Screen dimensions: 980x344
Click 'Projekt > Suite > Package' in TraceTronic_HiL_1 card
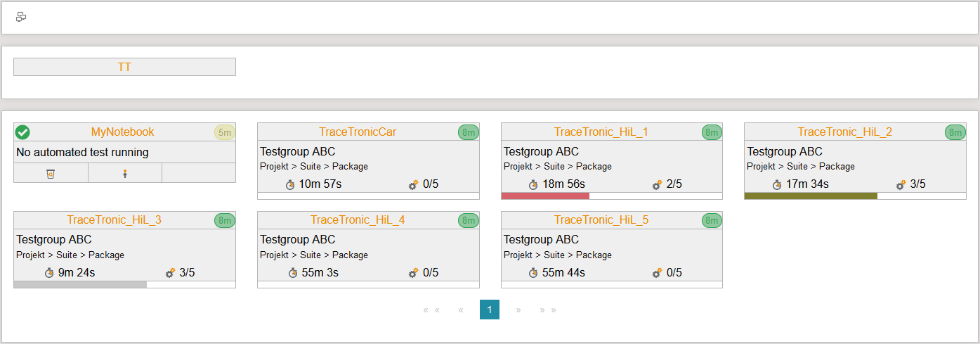558,167
